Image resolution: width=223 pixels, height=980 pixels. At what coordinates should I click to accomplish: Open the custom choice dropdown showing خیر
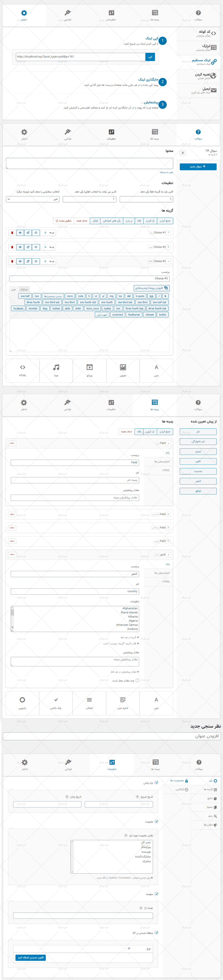(x=33, y=199)
